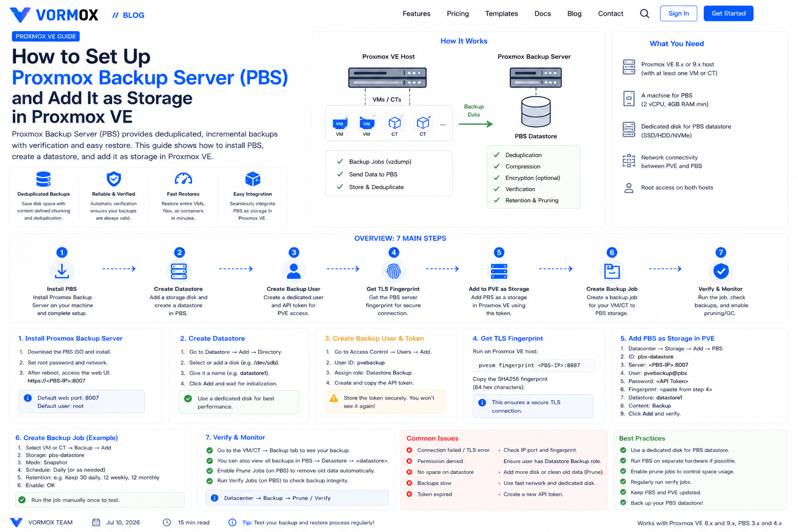The width and height of the screenshot is (798, 532).
Task: Click the first VM icon in diagram
Action: click(340, 123)
